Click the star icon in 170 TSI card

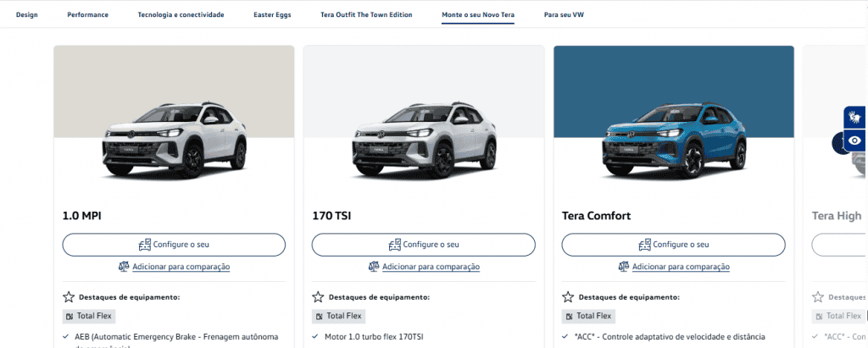319,297
